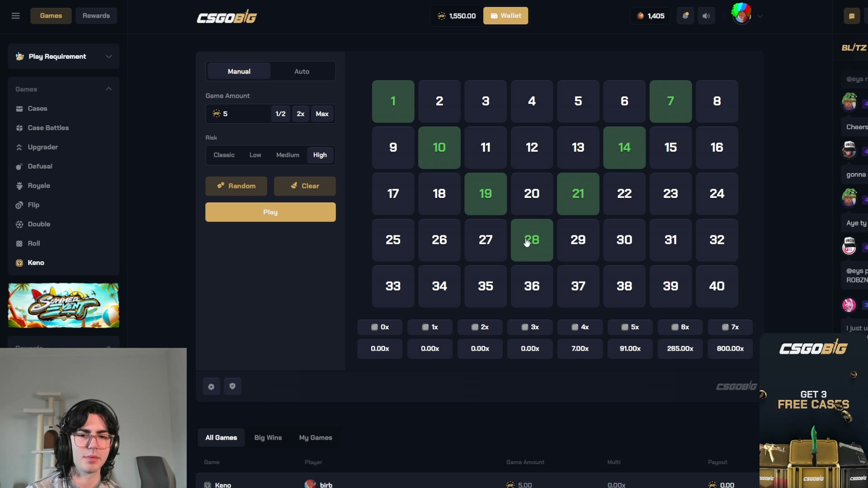Click the gem balance showing 1,405

click(651, 16)
